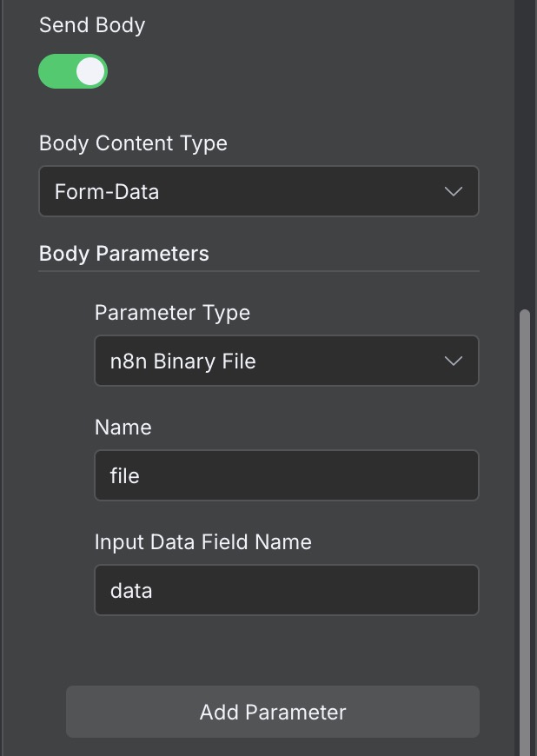Expand the Parameter Type dropdown
Screen dimensions: 537x756
coord(287,361)
